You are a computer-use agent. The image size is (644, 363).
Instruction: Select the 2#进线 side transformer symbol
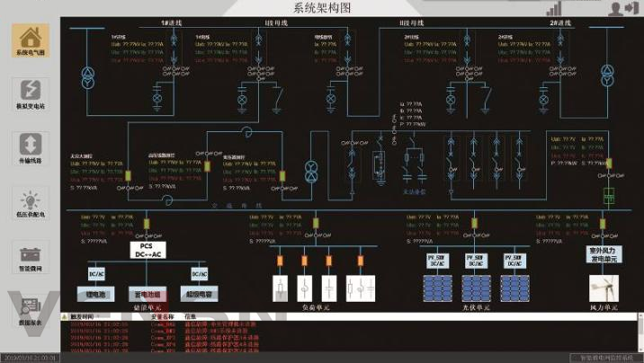coord(607,75)
